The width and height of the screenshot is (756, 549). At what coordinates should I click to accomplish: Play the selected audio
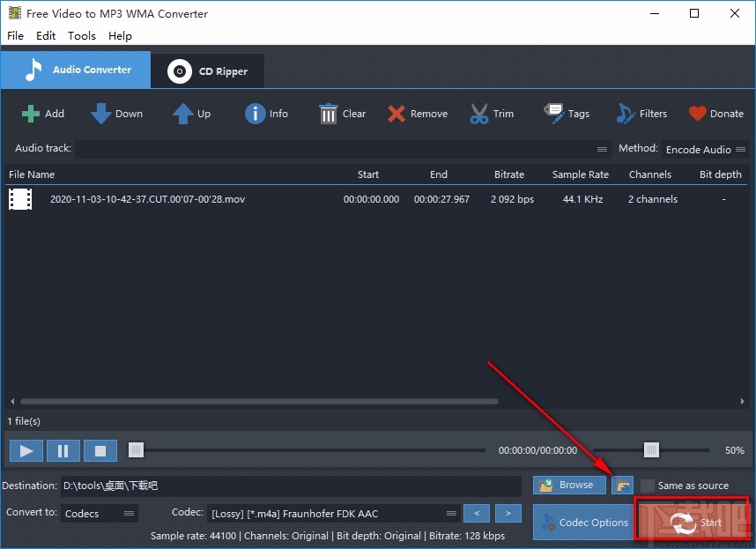click(26, 450)
